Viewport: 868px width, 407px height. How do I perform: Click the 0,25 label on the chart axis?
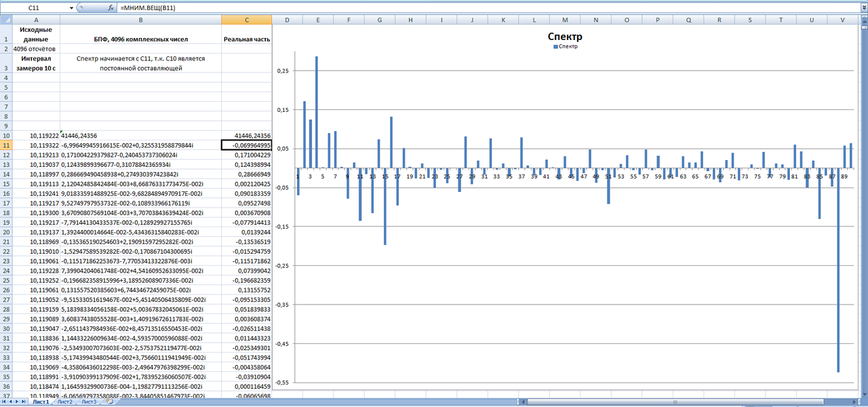(283, 71)
